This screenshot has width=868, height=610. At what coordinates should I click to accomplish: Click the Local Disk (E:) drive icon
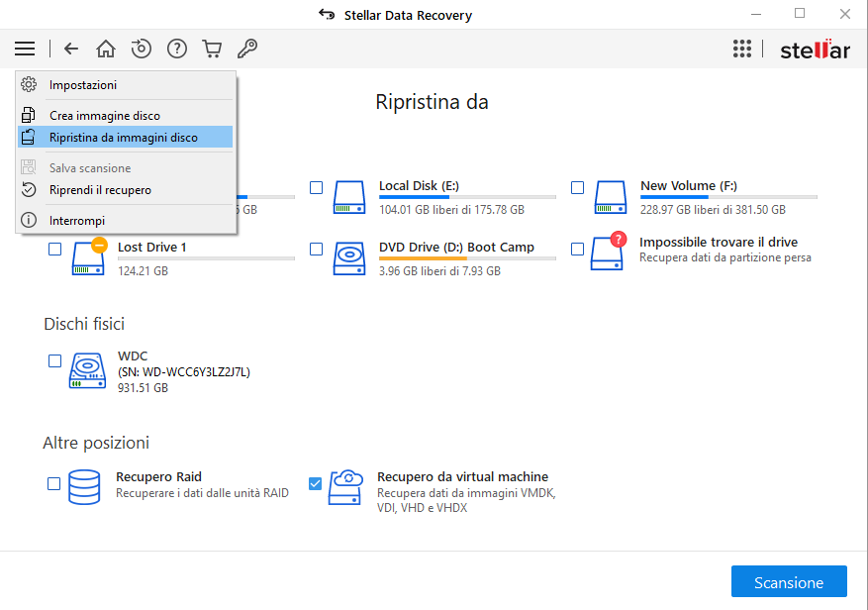pos(349,197)
